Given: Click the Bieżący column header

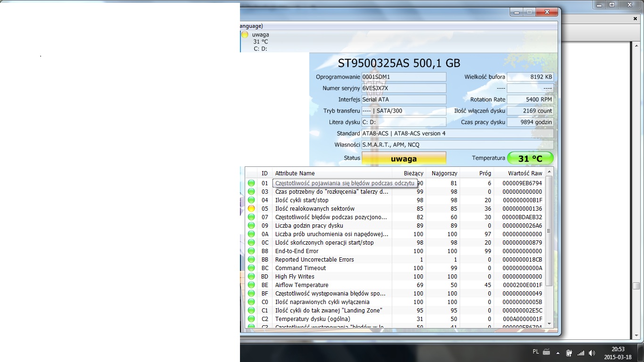Looking at the screenshot, I should 409,173.
